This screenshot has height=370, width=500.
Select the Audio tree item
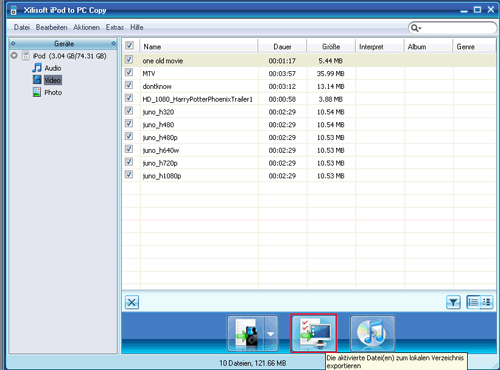(x=53, y=68)
